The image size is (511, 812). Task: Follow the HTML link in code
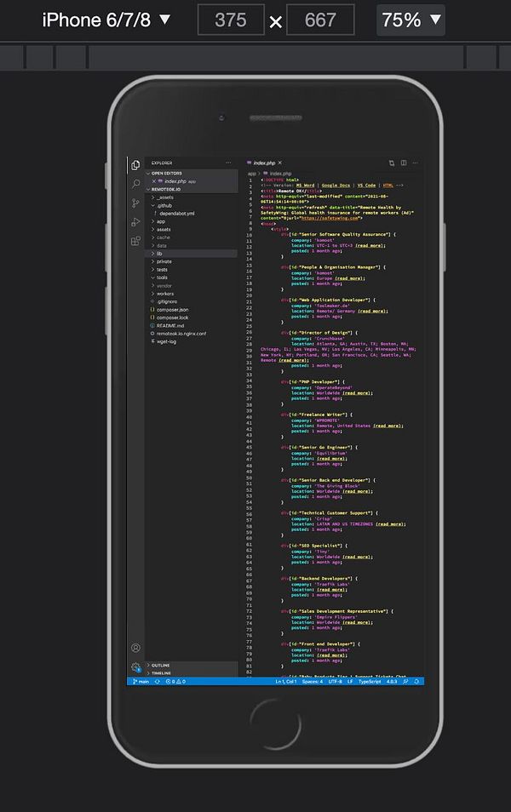(x=388, y=186)
